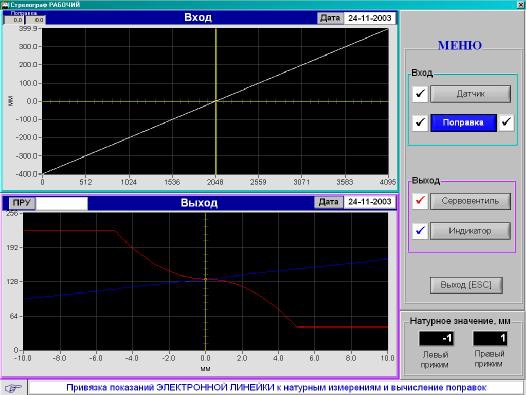Click the -10.0 axis label on the Выход graph
526x395 pixels.
click(22, 358)
